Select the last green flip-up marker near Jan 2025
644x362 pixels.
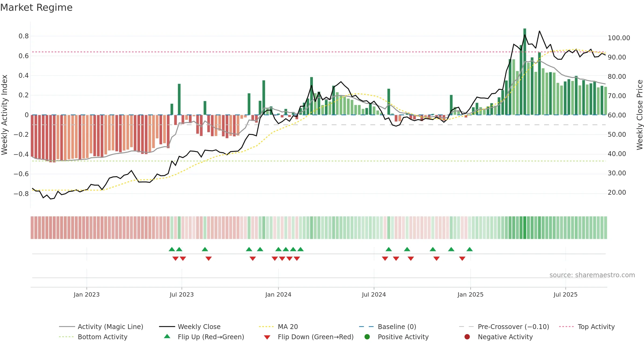coord(470,249)
